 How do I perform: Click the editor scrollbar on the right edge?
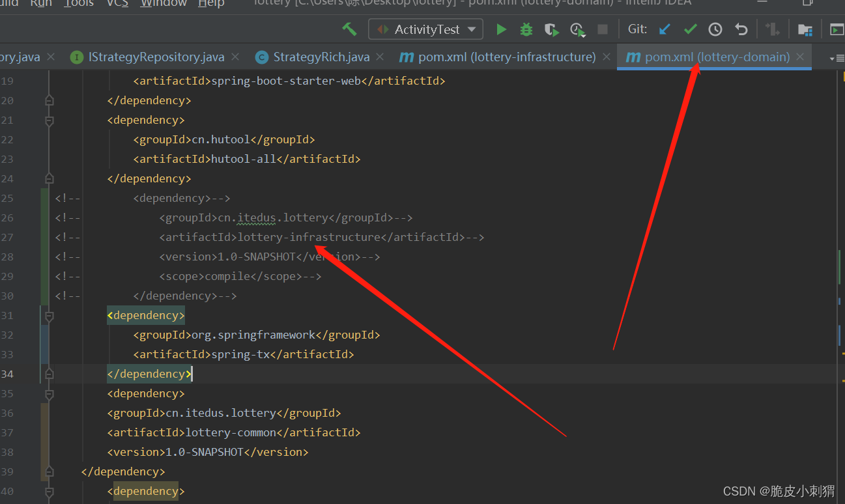839,260
